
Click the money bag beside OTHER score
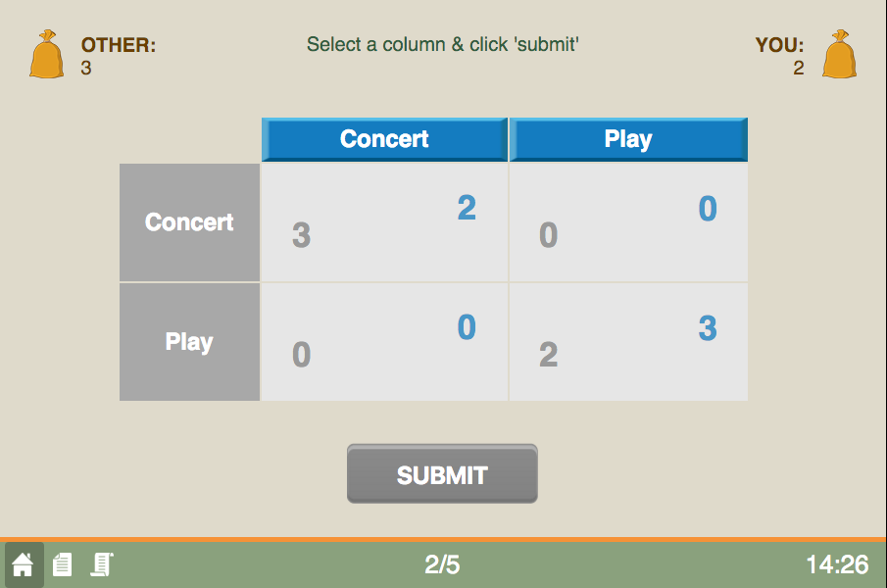(46, 54)
